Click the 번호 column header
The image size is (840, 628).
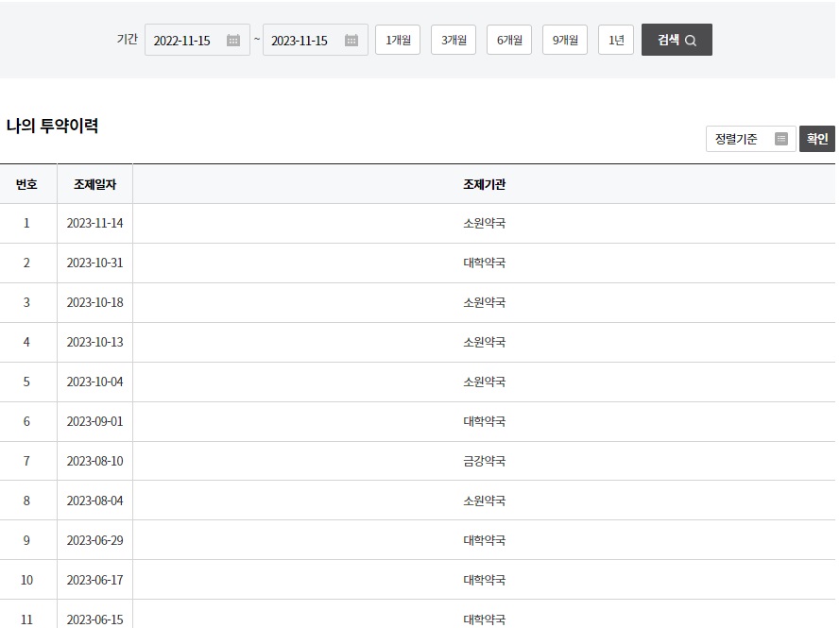(x=26, y=184)
